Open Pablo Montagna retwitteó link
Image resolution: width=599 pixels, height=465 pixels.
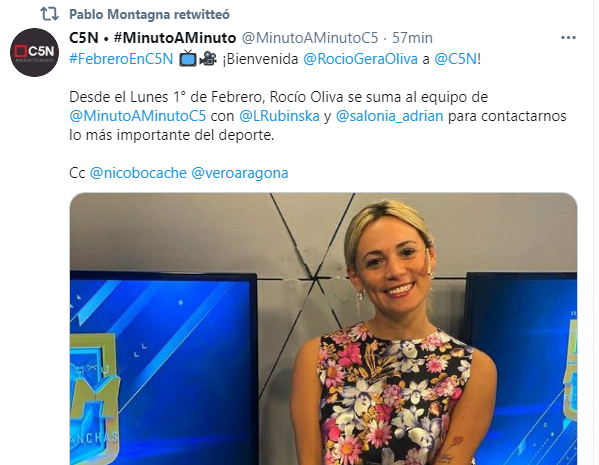point(149,15)
